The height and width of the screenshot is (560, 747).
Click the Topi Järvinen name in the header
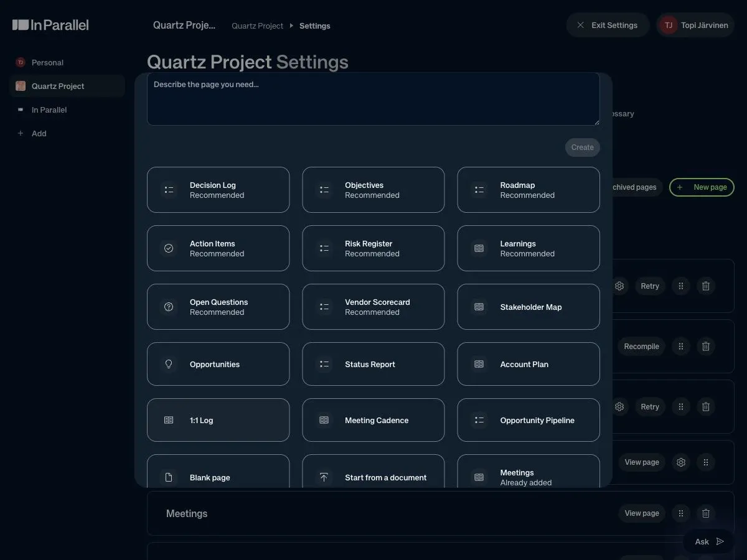(x=705, y=25)
